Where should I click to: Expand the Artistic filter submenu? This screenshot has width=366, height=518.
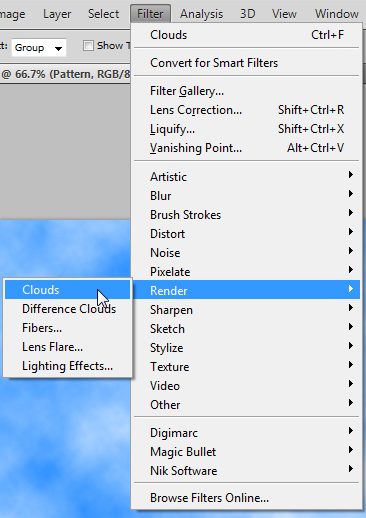[x=247, y=176]
